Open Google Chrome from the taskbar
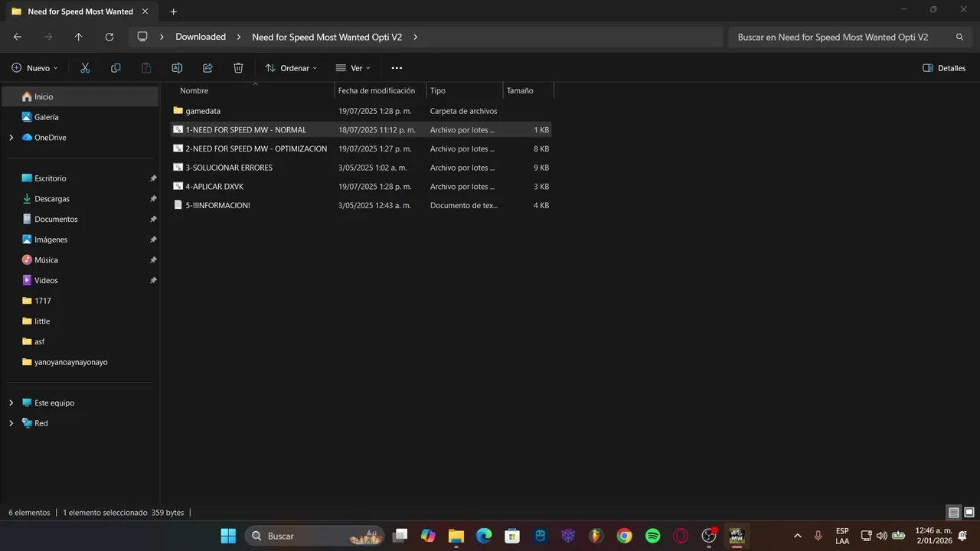Image resolution: width=980 pixels, height=551 pixels. point(624,536)
